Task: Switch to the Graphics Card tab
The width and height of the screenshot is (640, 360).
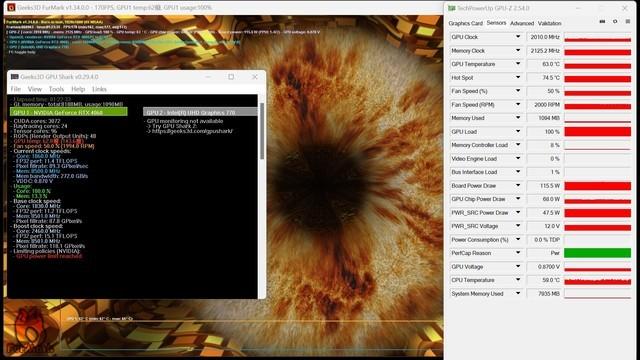Action: click(x=465, y=23)
